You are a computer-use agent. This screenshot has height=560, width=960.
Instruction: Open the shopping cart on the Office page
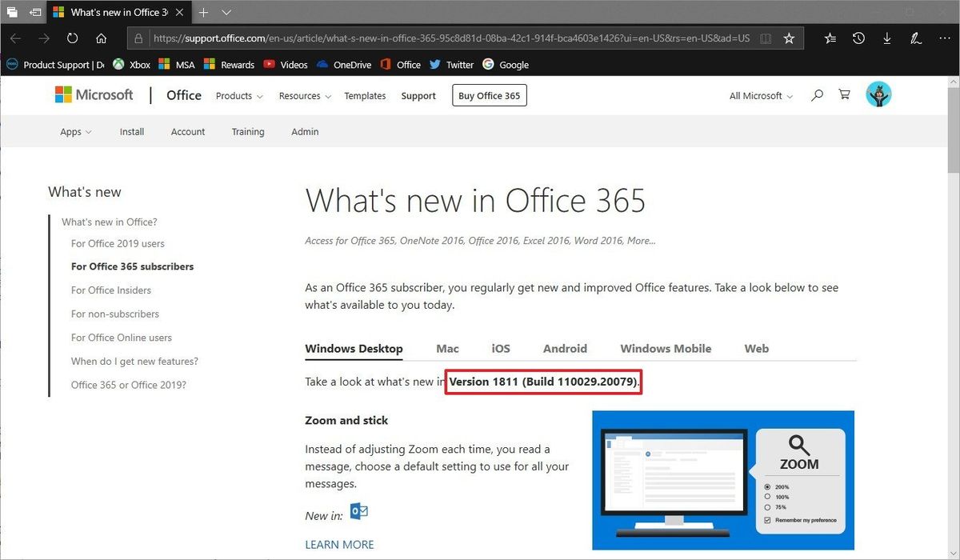point(844,94)
